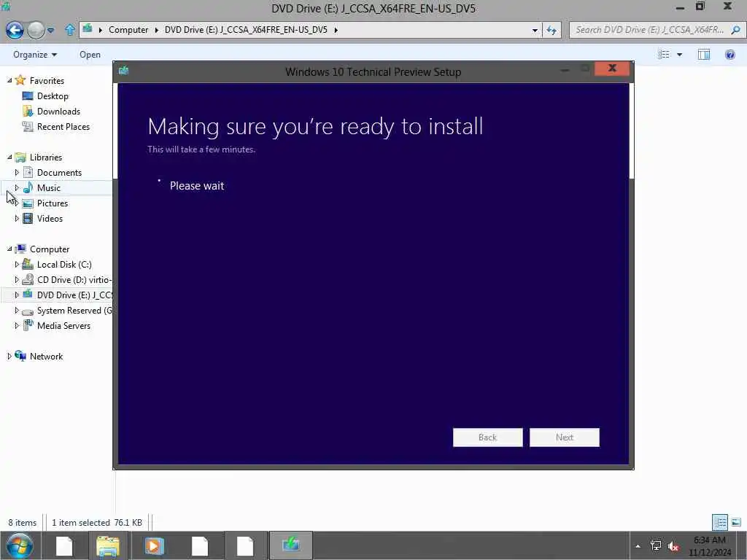Collapse the Favorites group arrow
Screen dimensions: 747x560
pyautogui.click(x=9, y=80)
